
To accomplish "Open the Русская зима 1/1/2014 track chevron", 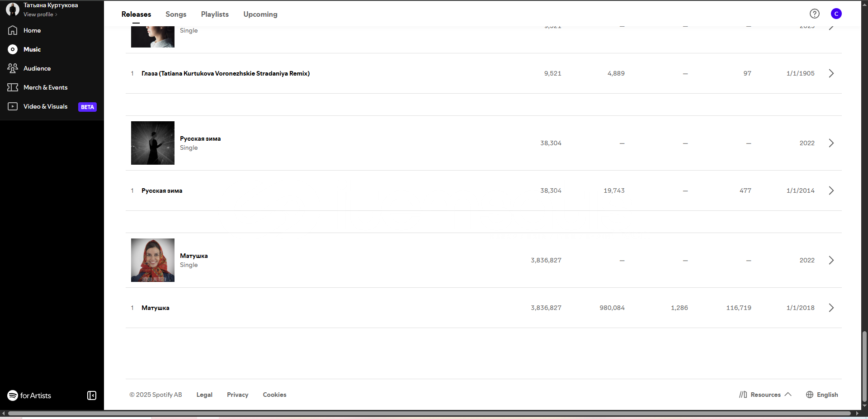I will coord(831,190).
